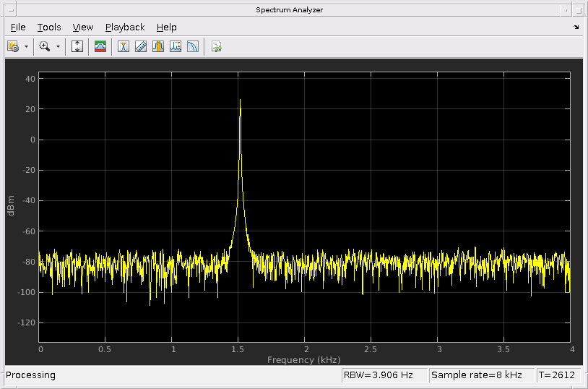Open the Help menu
This screenshot has height=389, width=588.
point(166,27)
